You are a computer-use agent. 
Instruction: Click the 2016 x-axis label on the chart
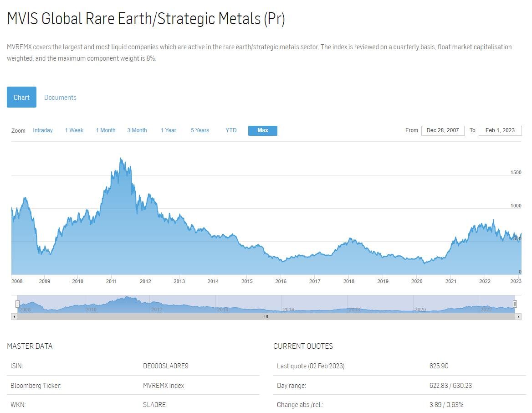coord(281,281)
